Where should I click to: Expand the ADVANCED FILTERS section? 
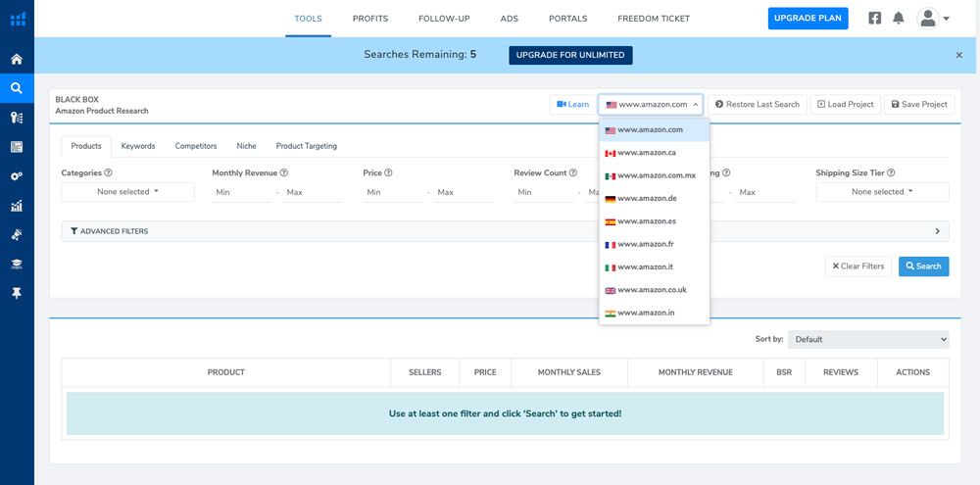tap(505, 231)
